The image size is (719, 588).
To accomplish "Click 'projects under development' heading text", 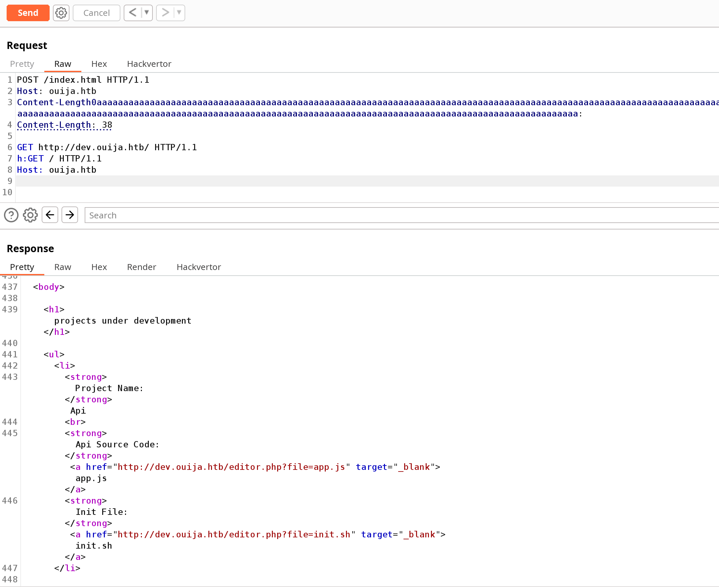I will pos(123,321).
